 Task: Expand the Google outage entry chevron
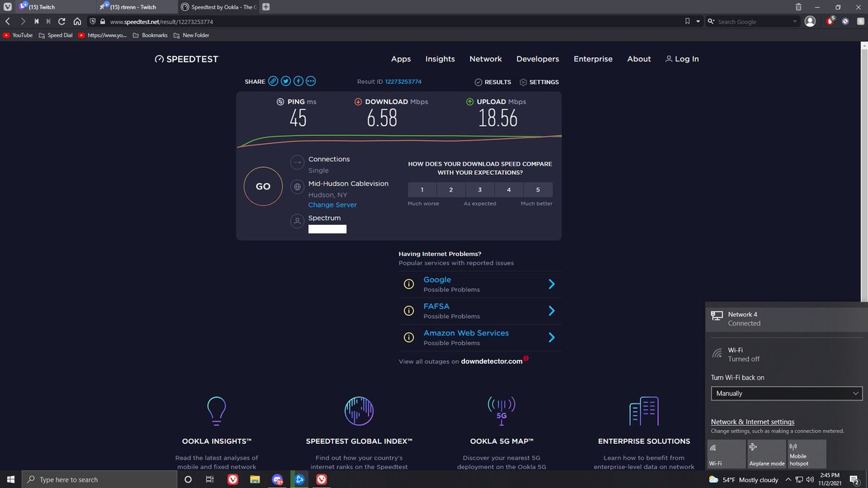(x=551, y=284)
